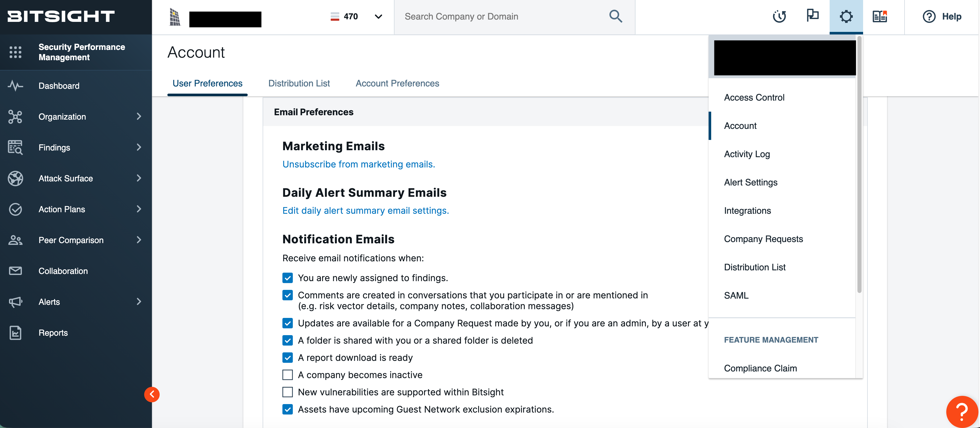
Task: Select Activity Log from settings menu
Action: (746, 154)
